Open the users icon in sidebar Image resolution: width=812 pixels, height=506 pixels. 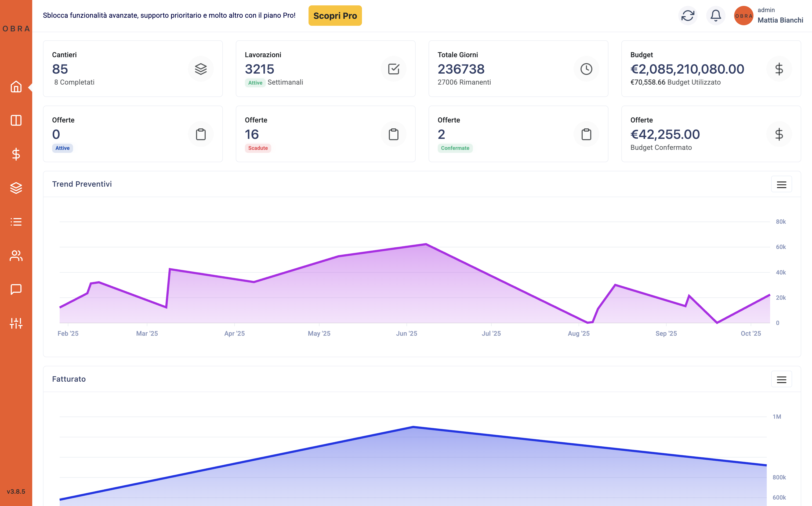coord(16,256)
